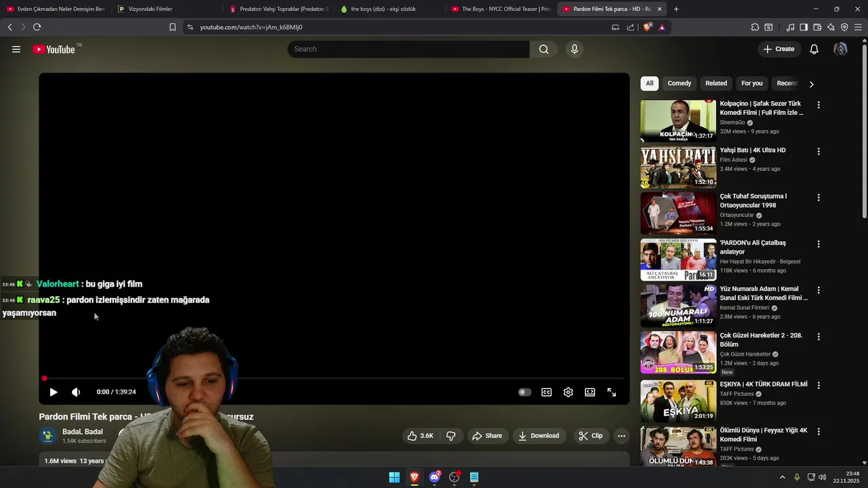The width and height of the screenshot is (868, 488).
Task: Open options menu for EŞKIYA video
Action: [818, 385]
